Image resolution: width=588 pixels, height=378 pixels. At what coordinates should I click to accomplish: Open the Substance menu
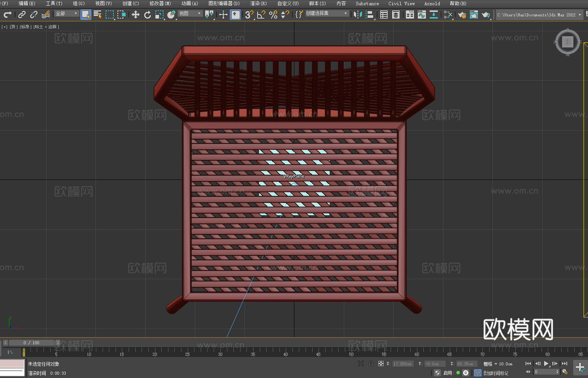coord(367,3)
